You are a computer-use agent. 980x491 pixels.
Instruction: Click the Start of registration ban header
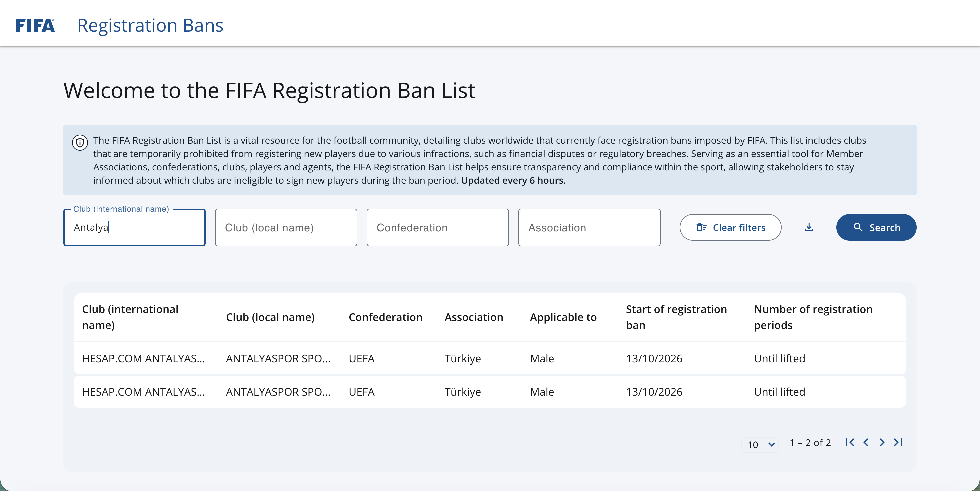pyautogui.click(x=676, y=317)
